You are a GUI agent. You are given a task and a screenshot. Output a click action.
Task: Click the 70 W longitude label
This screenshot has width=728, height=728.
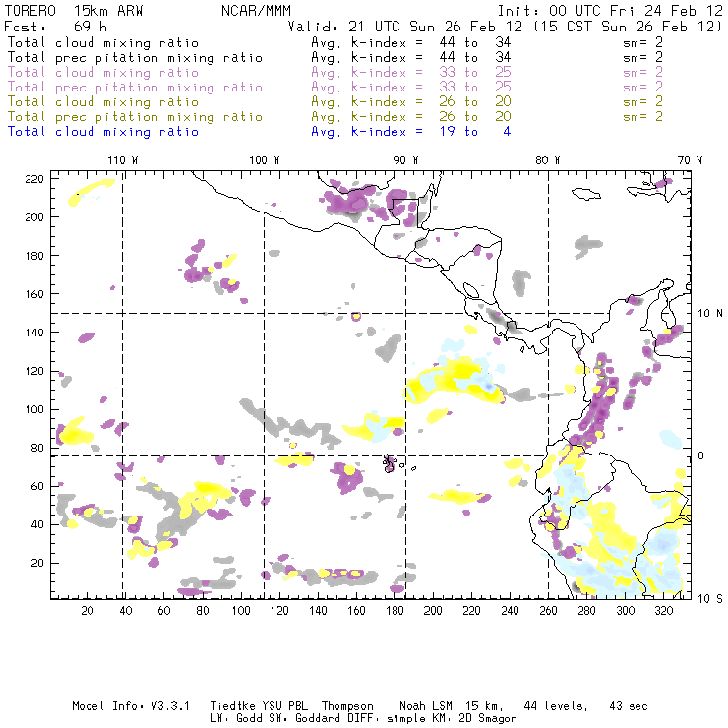click(x=692, y=160)
